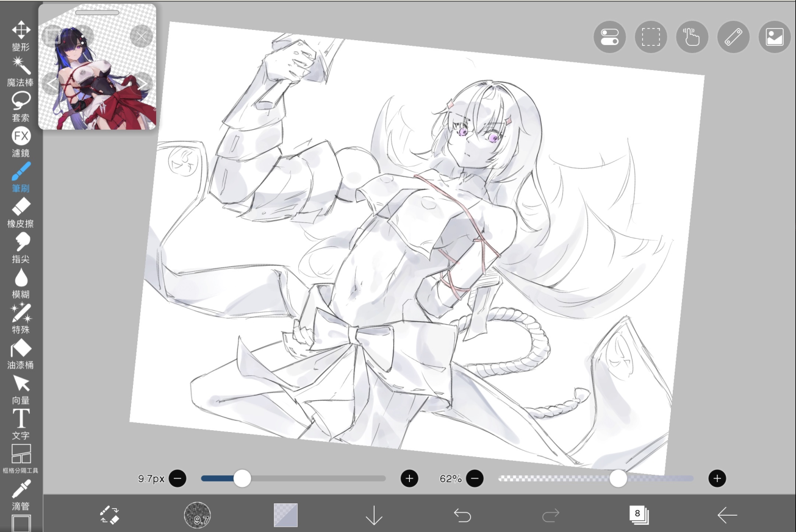This screenshot has width=796, height=532.
Task: Go back using the left arrow
Action: point(727,516)
